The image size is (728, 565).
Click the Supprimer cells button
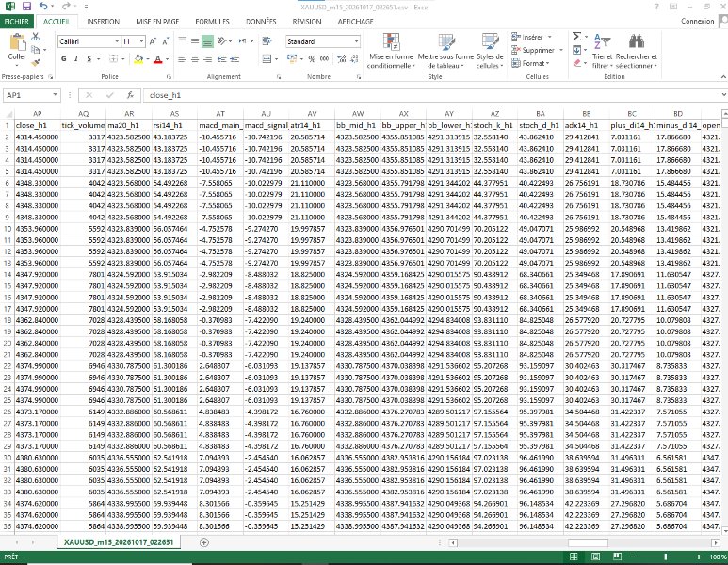pyautogui.click(x=537, y=50)
